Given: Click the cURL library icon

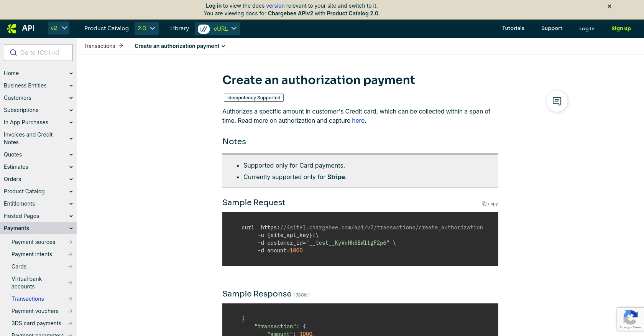Looking at the screenshot, I should [x=204, y=29].
